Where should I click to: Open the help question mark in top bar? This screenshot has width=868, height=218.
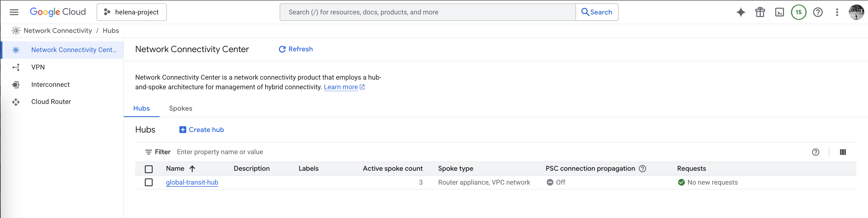click(x=818, y=12)
